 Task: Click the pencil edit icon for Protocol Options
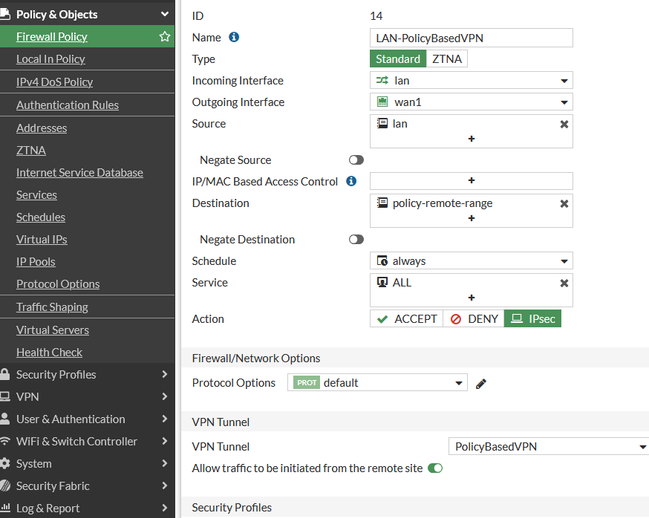pyautogui.click(x=481, y=383)
